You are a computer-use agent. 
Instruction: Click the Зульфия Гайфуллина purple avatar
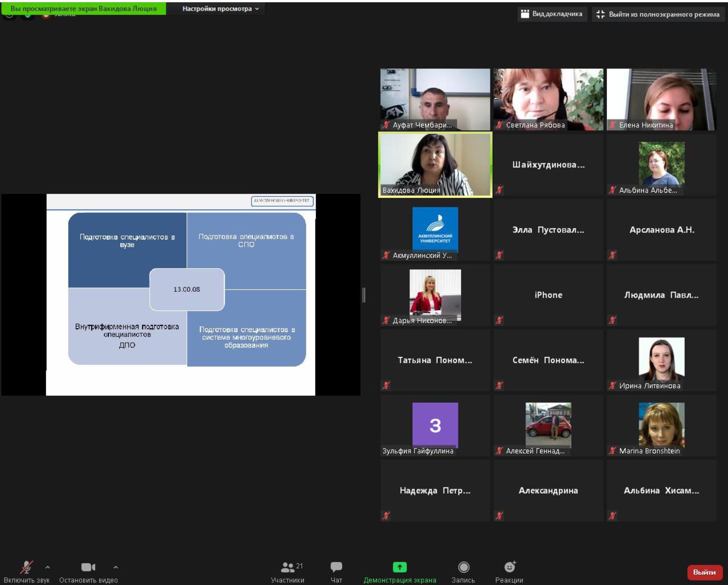(435, 425)
